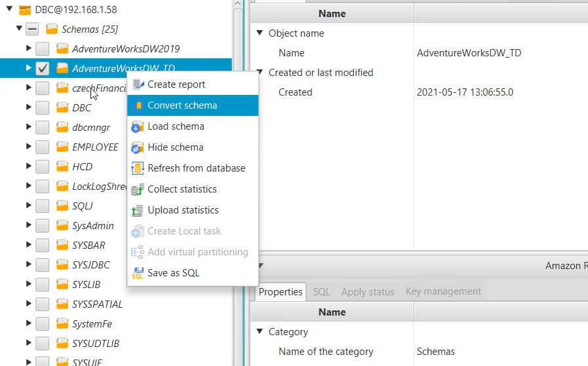
Task: Check the dbcmngr schema checkbox
Action: tap(43, 127)
